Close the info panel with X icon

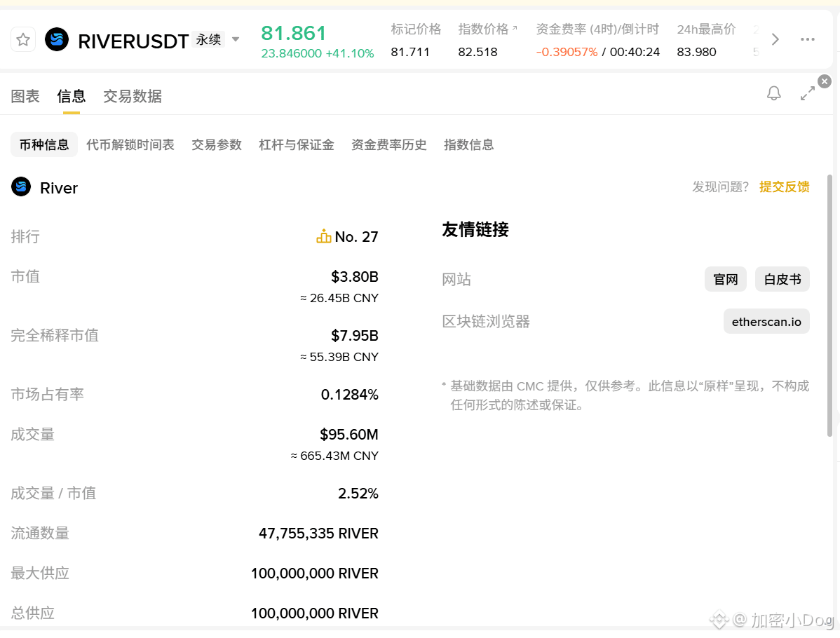click(x=825, y=81)
